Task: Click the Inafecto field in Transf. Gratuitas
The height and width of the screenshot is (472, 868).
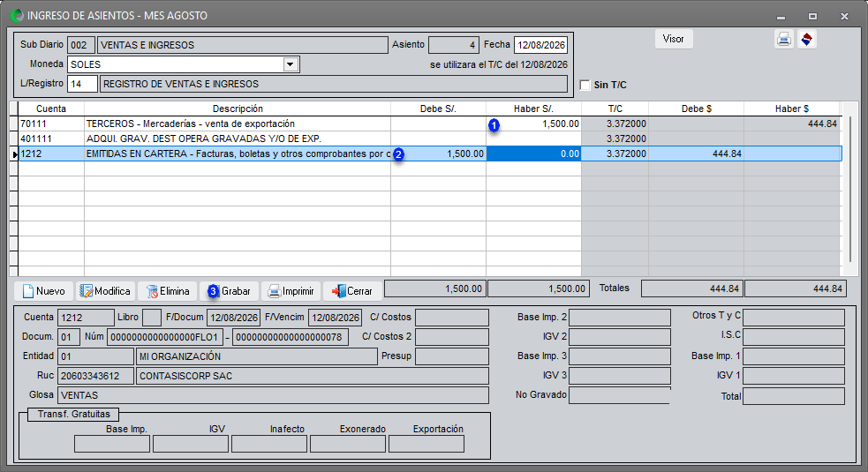Action: [x=269, y=444]
